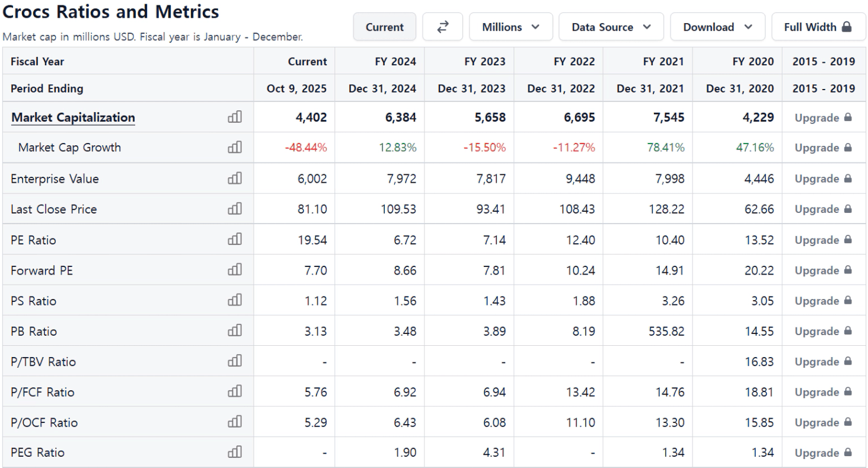Open the Market Capitalization link
This screenshot has height=468, width=868.
73,117
